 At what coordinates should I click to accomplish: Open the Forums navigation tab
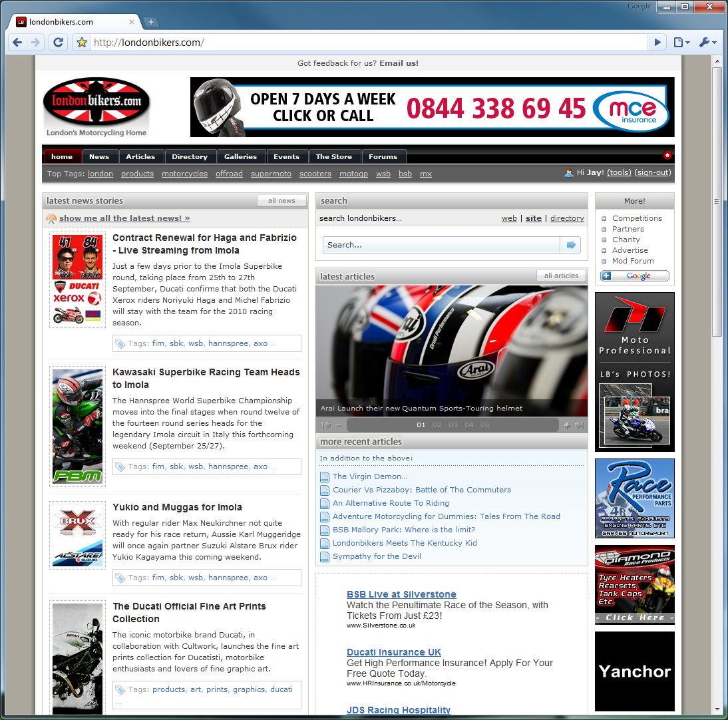pyautogui.click(x=383, y=157)
